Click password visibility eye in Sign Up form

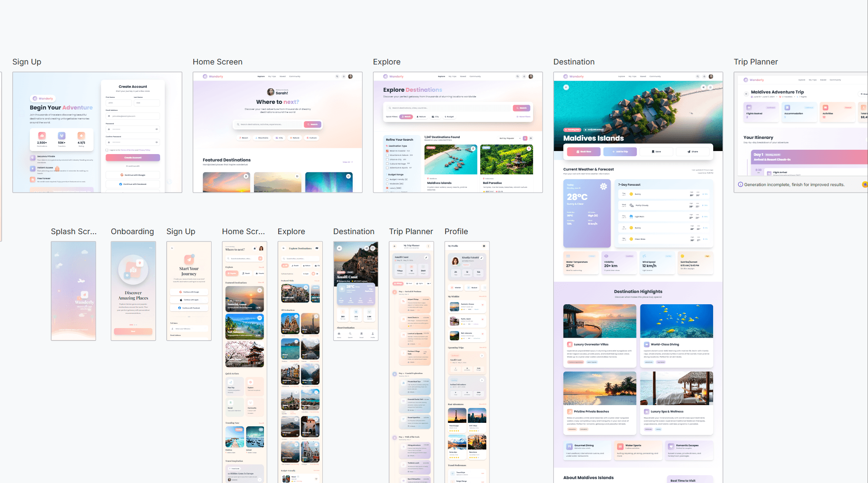pos(157,129)
